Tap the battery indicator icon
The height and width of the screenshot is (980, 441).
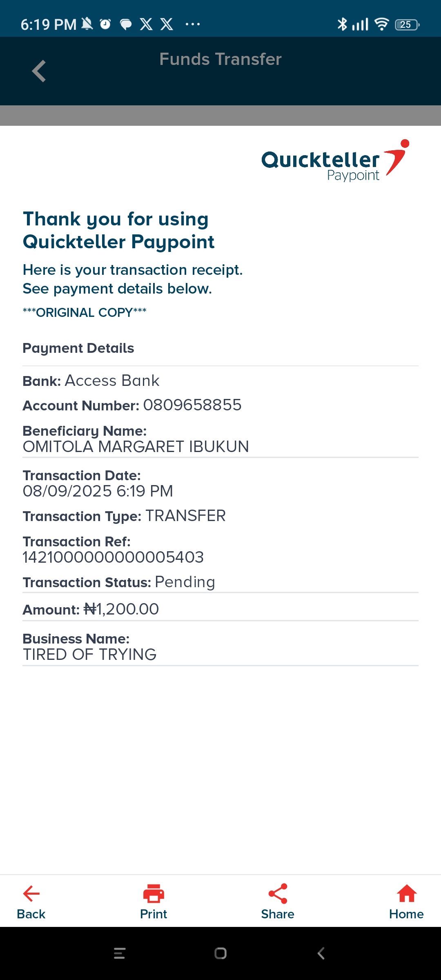coord(407,25)
